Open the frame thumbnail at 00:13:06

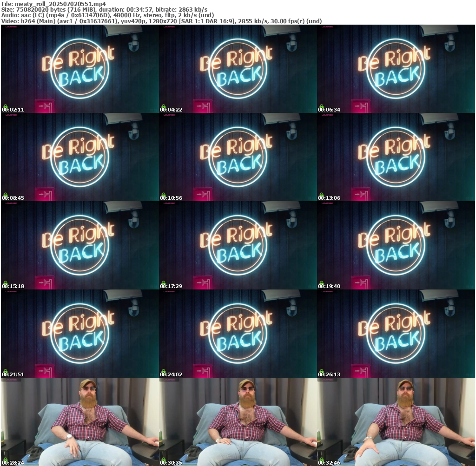tap(396, 157)
